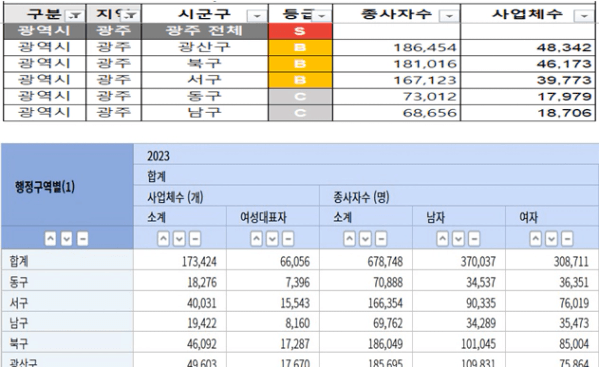Clear sort on 사업체수 소계 with the minus icon
This screenshot has width=599, height=367.
195,239
